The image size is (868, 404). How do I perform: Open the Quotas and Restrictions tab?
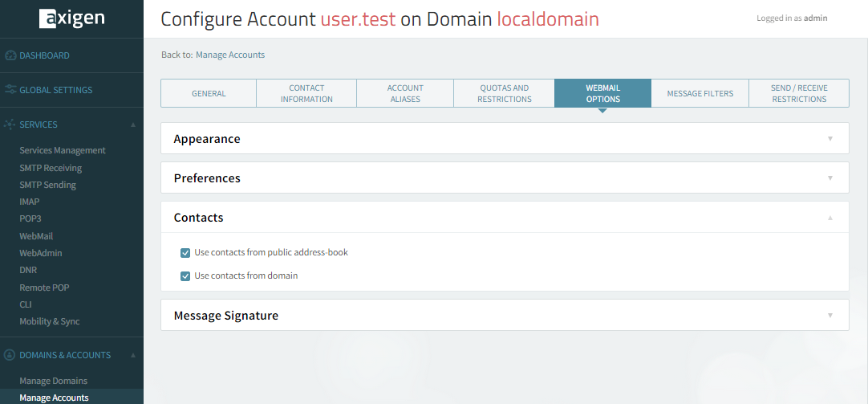[504, 93]
